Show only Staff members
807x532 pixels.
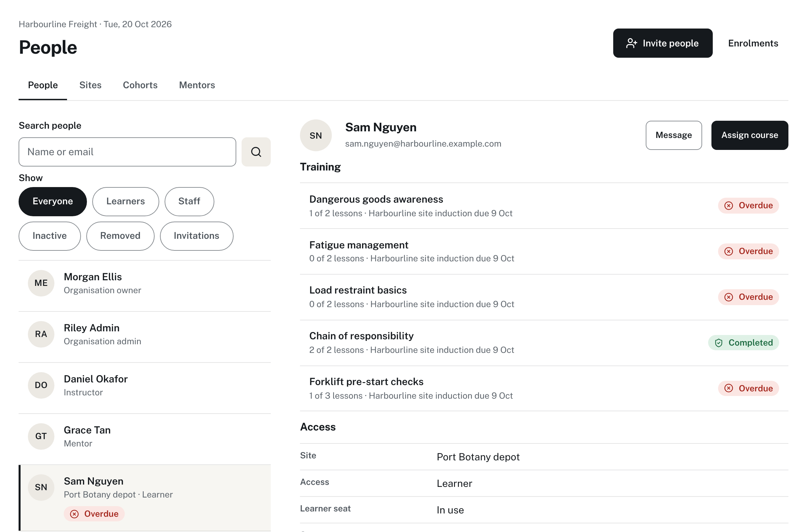pyautogui.click(x=189, y=201)
